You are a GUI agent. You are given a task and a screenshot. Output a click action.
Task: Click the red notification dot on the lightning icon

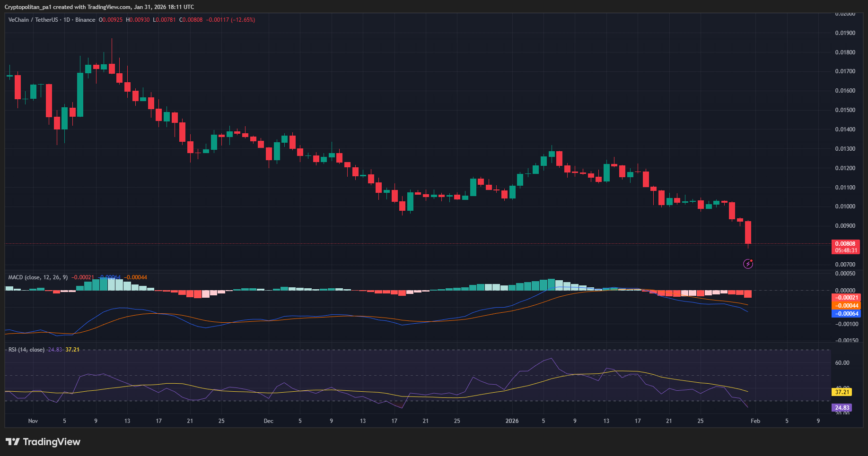[752, 259]
